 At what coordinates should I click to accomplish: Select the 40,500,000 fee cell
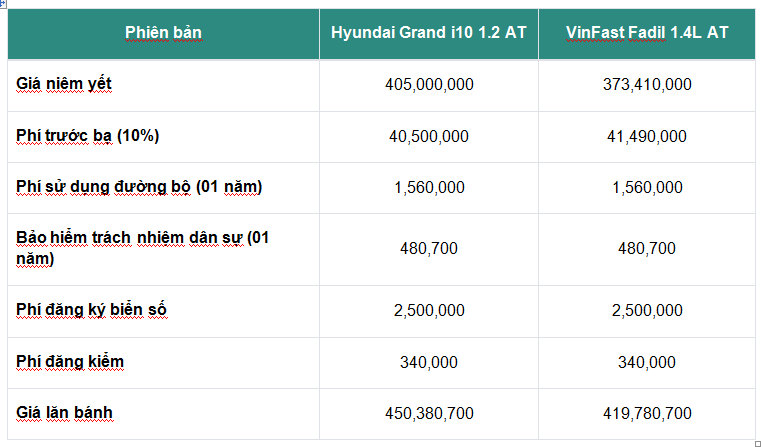429,136
